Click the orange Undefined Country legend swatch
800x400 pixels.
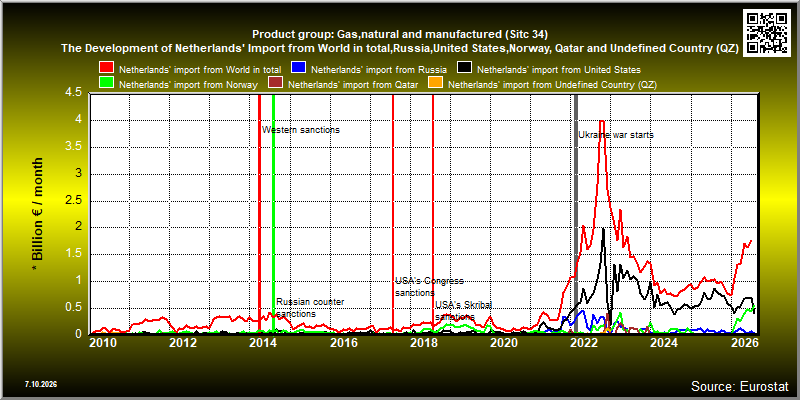click(435, 84)
